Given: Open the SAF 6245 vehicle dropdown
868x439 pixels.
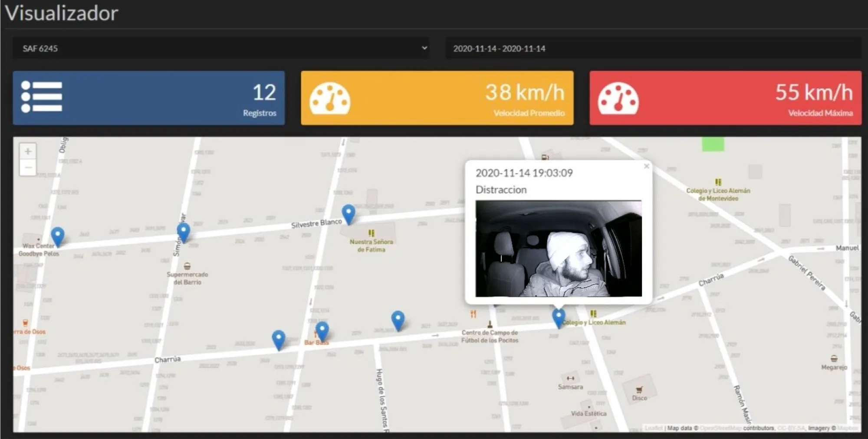Looking at the screenshot, I should pos(221,48).
